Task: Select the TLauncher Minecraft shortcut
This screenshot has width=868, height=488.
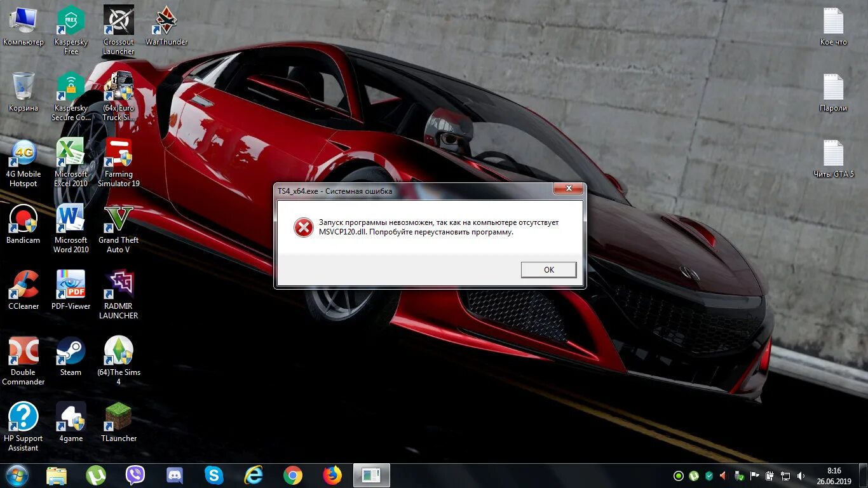Action: [x=119, y=423]
